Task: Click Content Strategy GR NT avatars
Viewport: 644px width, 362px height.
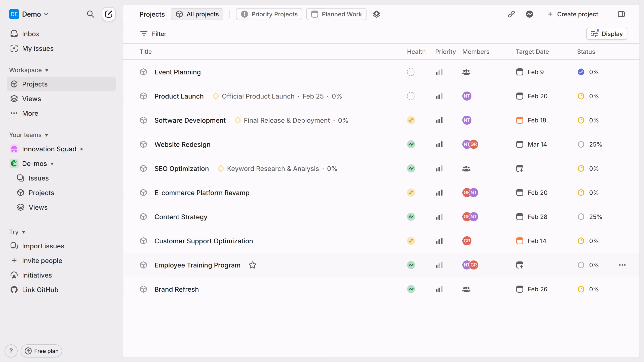Action: pyautogui.click(x=470, y=217)
